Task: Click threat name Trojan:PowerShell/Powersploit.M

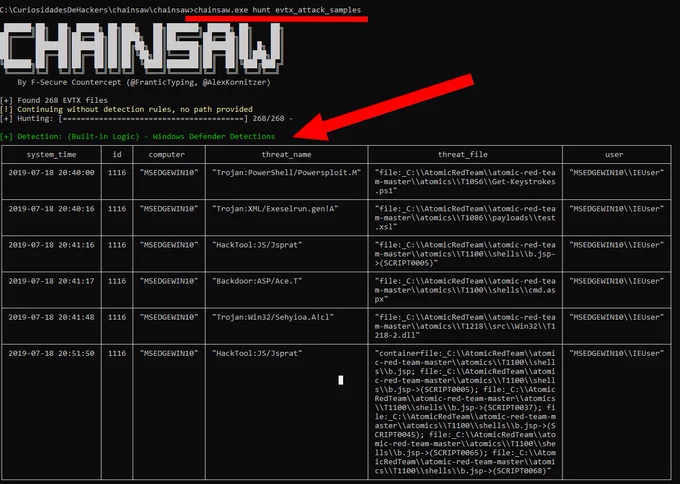Action: [286, 173]
